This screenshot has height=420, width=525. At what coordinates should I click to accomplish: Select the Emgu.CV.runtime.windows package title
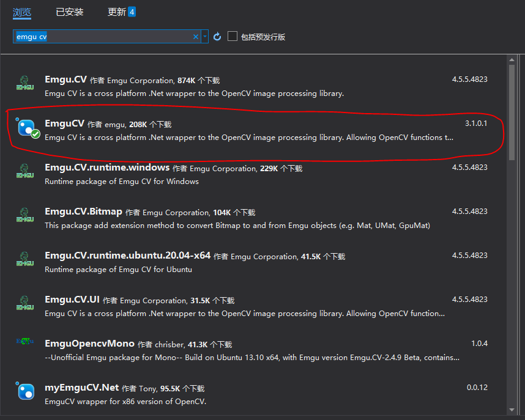pyautogui.click(x=107, y=168)
